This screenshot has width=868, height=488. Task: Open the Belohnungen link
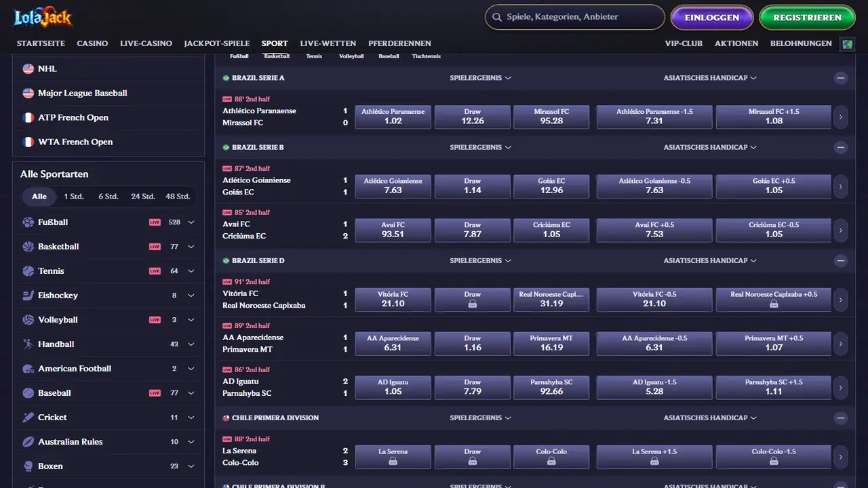point(801,43)
